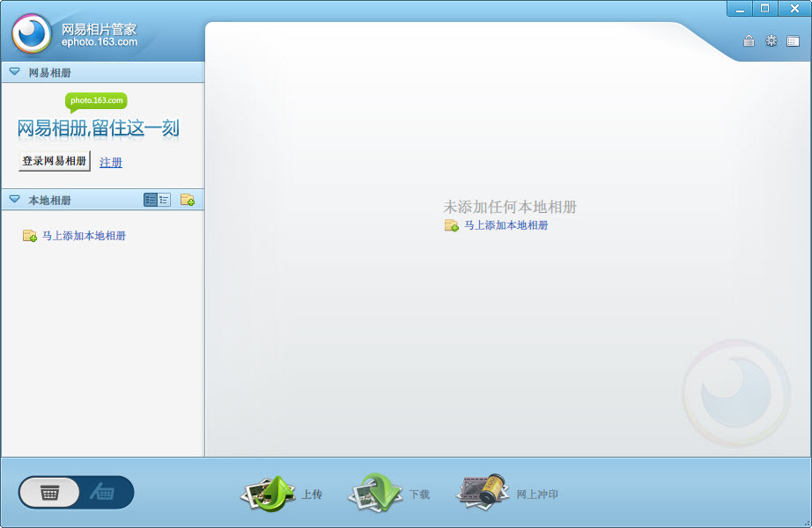Open the lock icon in top right
The image size is (812, 528).
click(x=749, y=40)
